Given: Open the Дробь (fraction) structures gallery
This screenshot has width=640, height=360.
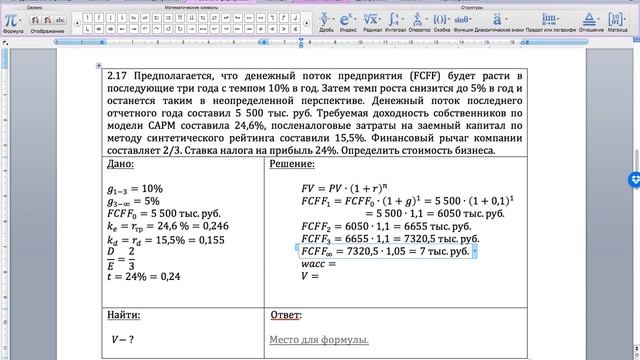Looking at the screenshot, I should point(327,22).
